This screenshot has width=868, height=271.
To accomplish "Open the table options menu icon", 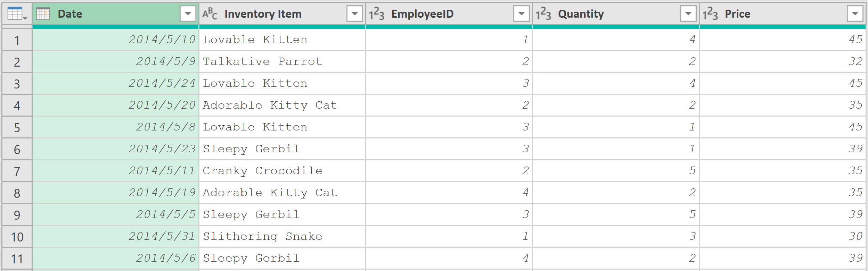I will (x=17, y=14).
